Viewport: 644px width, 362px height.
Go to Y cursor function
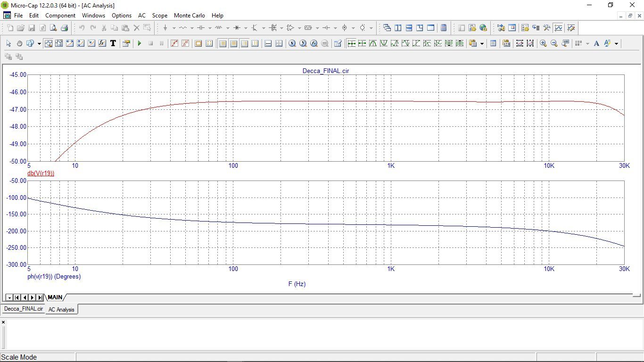tap(303, 43)
